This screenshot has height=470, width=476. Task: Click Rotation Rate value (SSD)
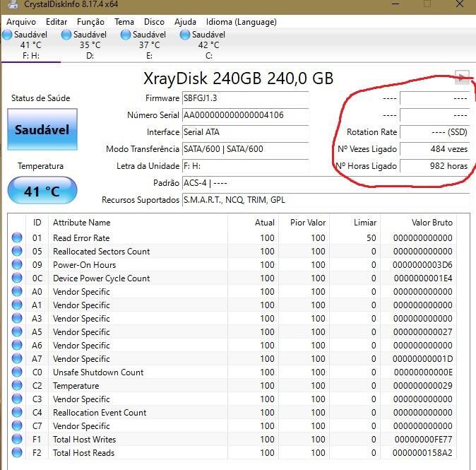(435, 132)
